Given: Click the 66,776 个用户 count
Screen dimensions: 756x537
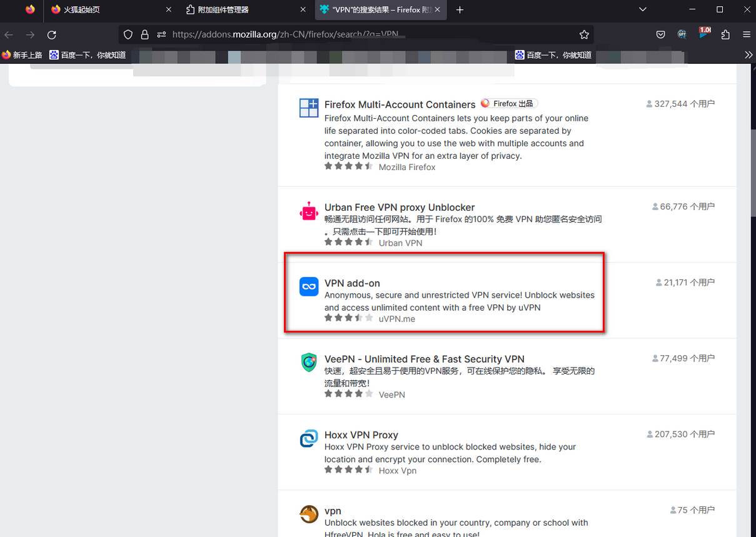Looking at the screenshot, I should 683,206.
